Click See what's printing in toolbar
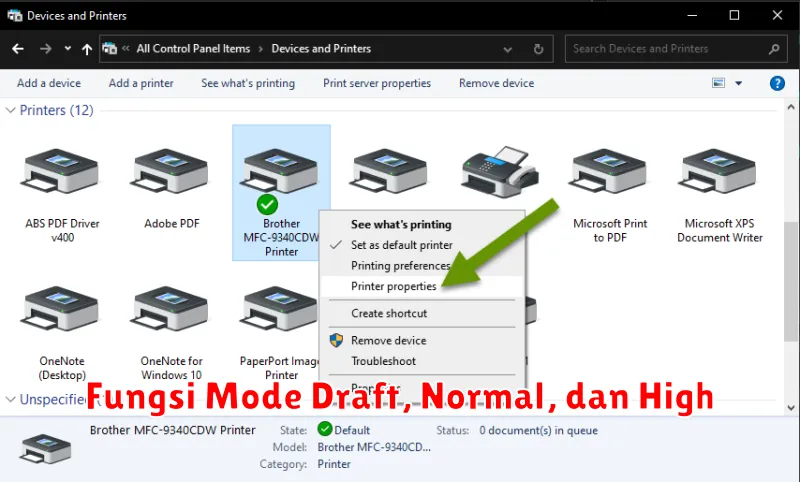The height and width of the screenshot is (482, 800). click(248, 83)
